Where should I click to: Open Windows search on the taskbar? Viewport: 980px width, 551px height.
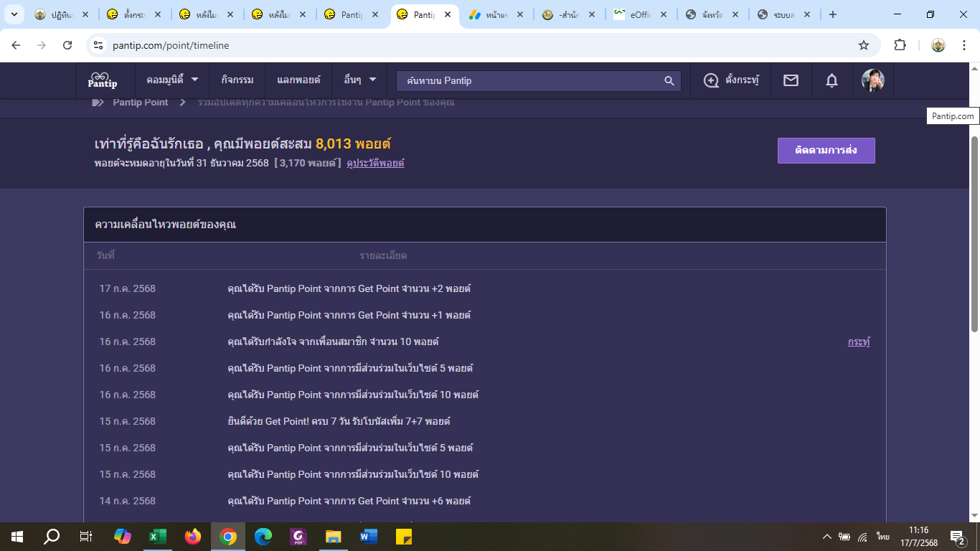(x=52, y=536)
